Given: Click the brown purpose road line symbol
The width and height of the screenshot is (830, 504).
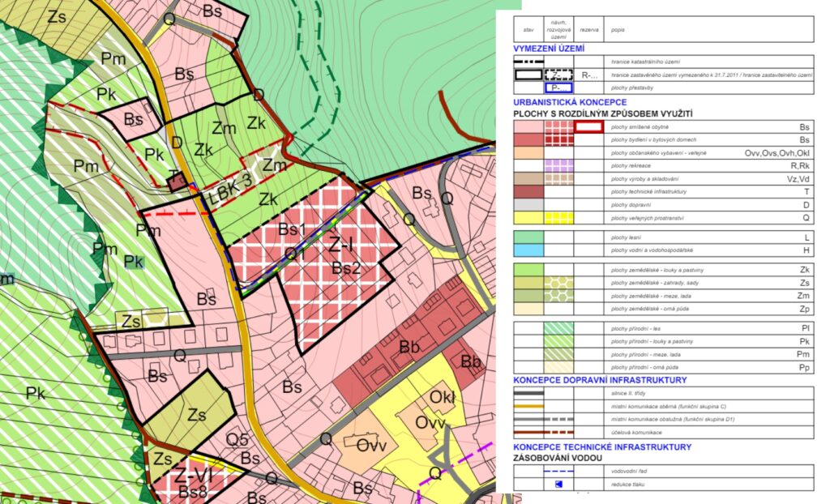Looking at the screenshot, I should [529, 432].
